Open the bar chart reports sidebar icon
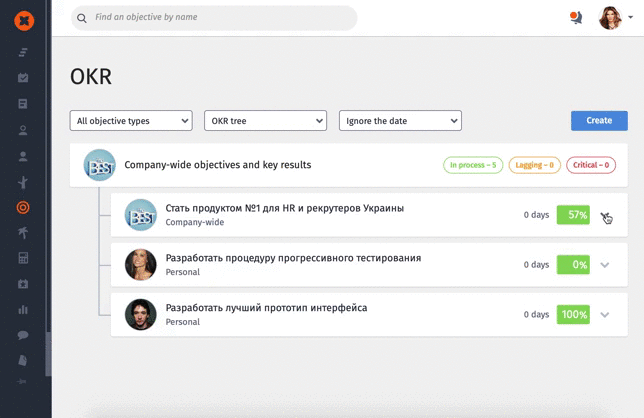The image size is (644, 418). (x=23, y=309)
